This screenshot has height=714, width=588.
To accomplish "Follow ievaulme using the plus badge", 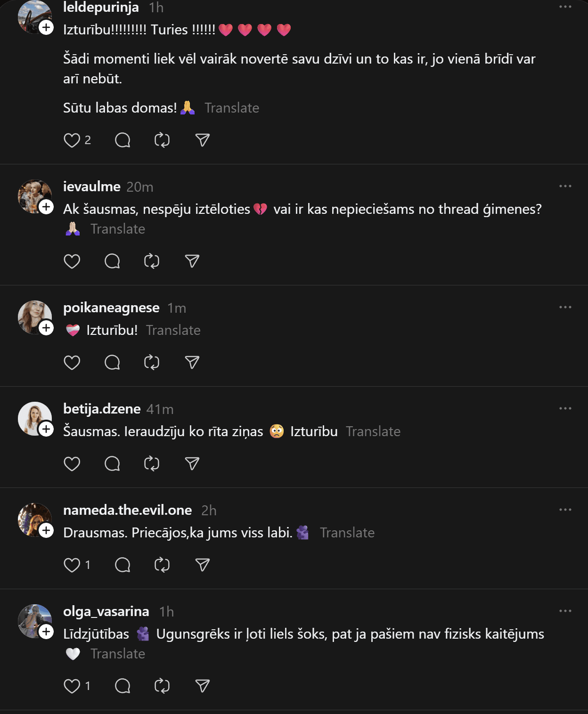I will [x=46, y=207].
